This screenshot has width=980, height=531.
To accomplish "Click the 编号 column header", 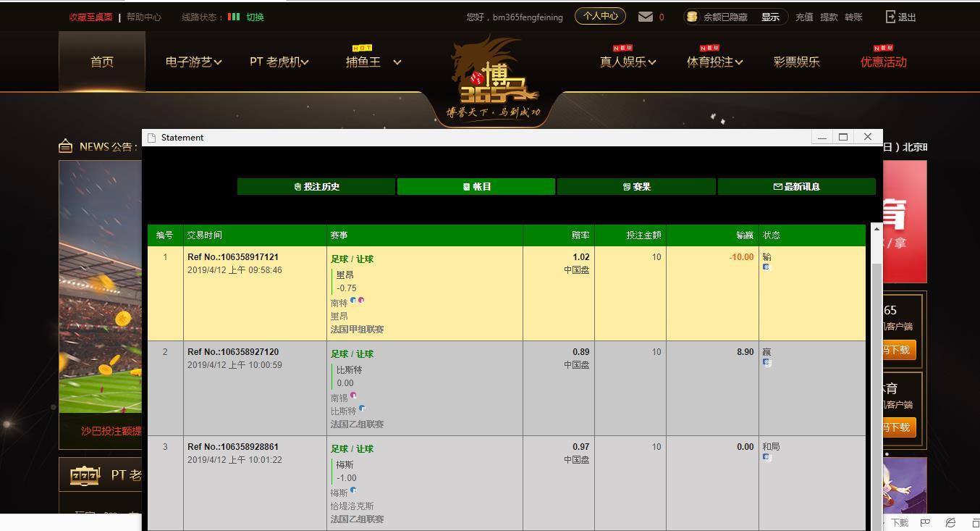I will [x=165, y=235].
